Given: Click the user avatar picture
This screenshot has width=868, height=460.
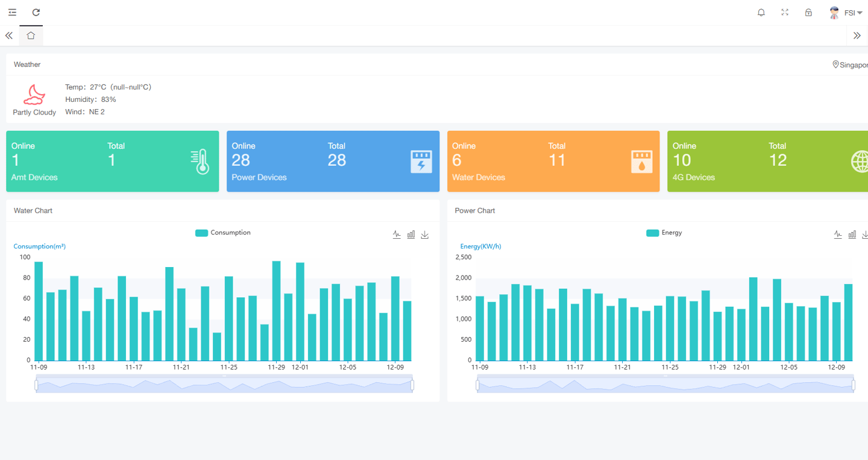Looking at the screenshot, I should pos(834,13).
